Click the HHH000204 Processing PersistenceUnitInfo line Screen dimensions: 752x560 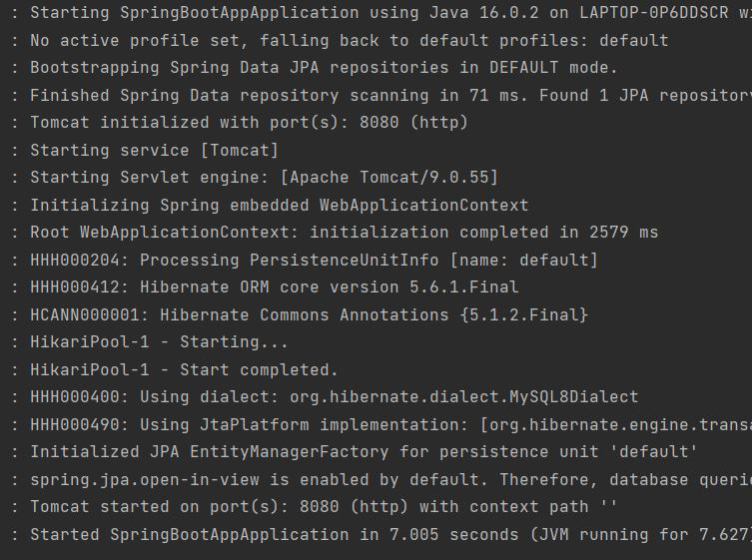click(x=314, y=260)
